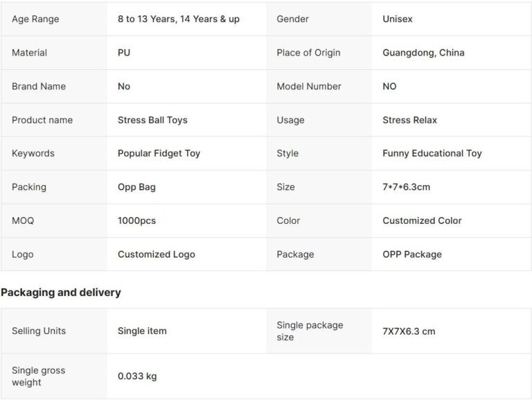Click the '0.033 kg' gross weight value
This screenshot has width=532, height=400.
click(137, 376)
